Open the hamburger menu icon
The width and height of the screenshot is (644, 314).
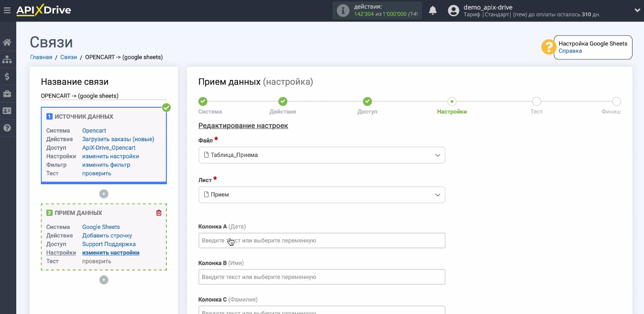tap(7, 10)
